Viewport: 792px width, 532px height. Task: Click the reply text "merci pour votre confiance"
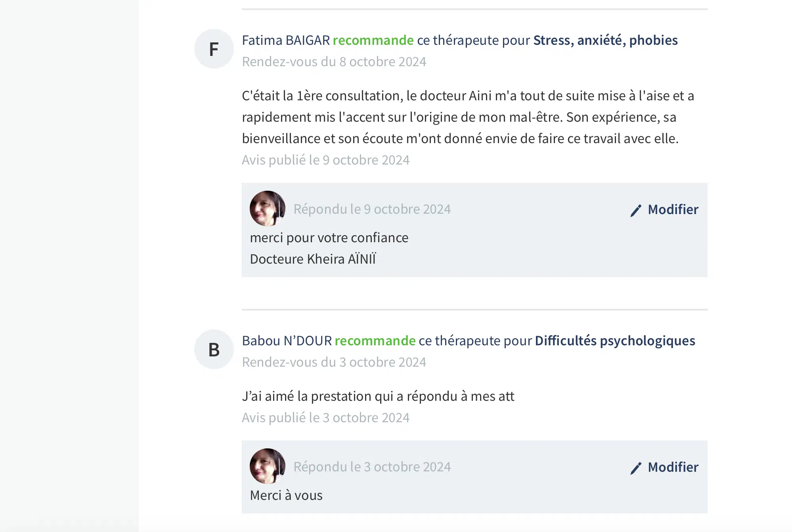329,238
